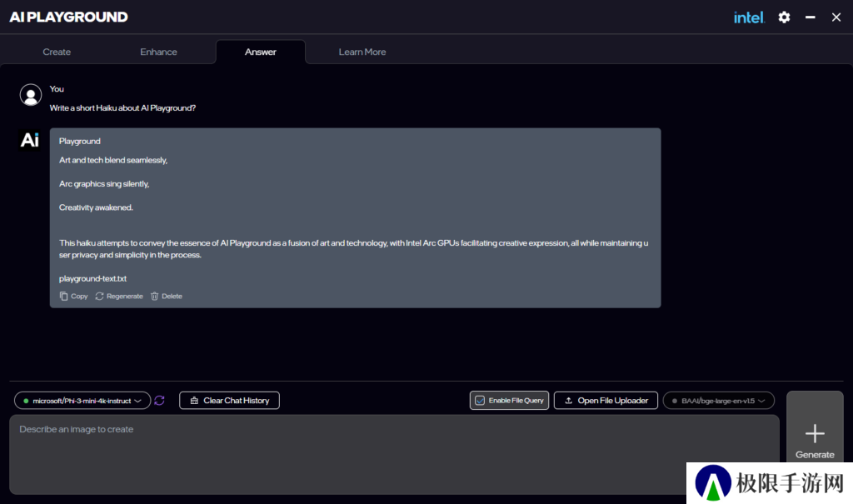This screenshot has width=853, height=504.
Task: Click the line 'Arc graphics sing silently,'
Action: click(x=104, y=184)
